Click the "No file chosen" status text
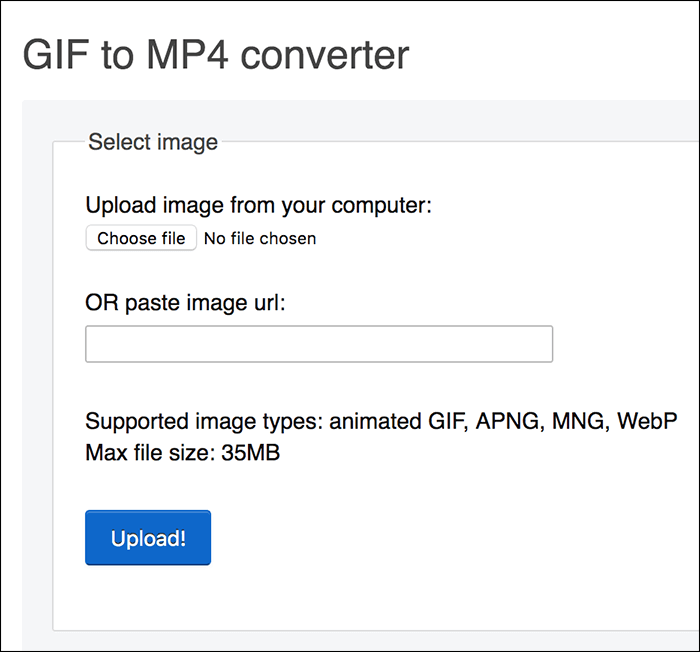The height and width of the screenshot is (652, 700). tap(260, 239)
